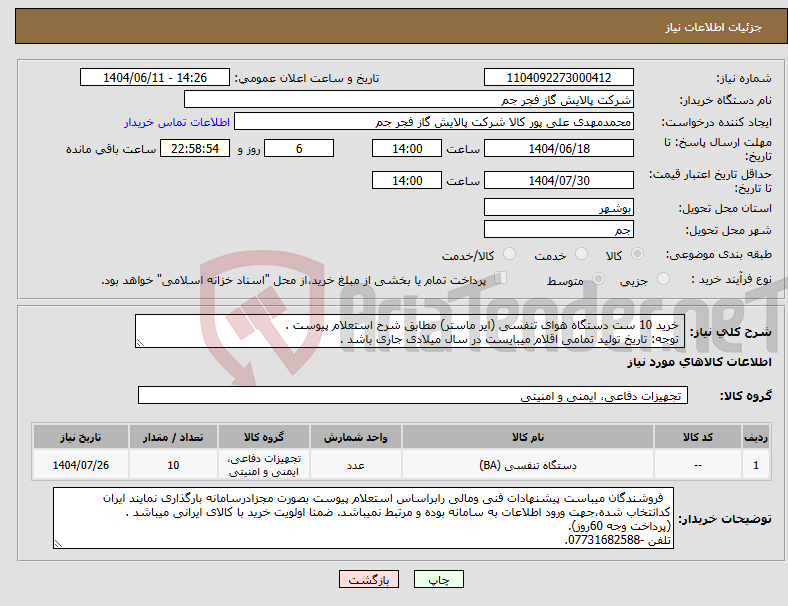This screenshot has width=788, height=606.
Task: Click the واحد شمارش column header
Action: tap(355, 437)
